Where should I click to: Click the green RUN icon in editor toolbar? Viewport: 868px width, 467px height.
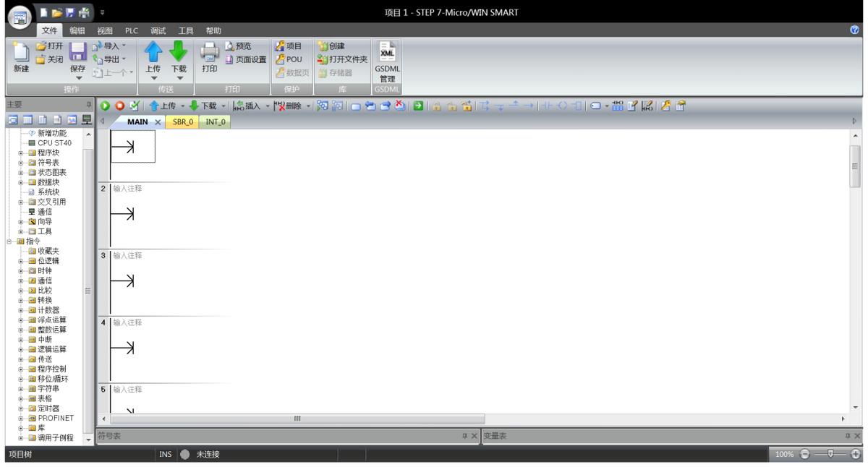coord(104,106)
